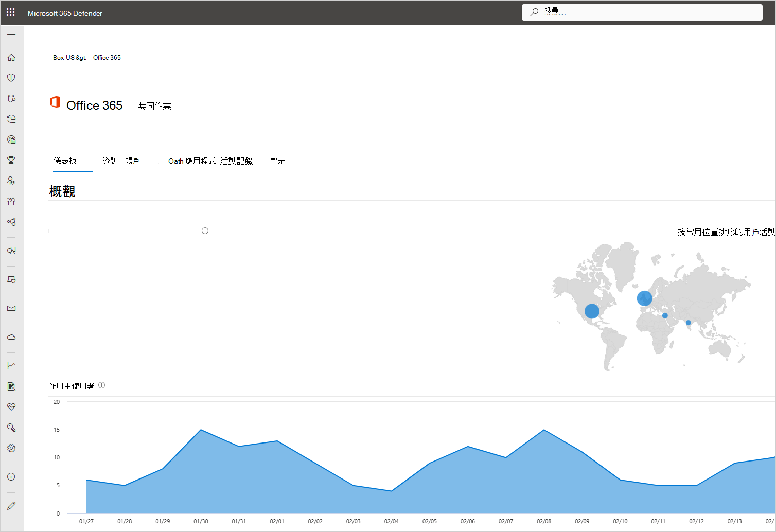
Task: Click the Office 365 logo icon
Action: (x=55, y=102)
